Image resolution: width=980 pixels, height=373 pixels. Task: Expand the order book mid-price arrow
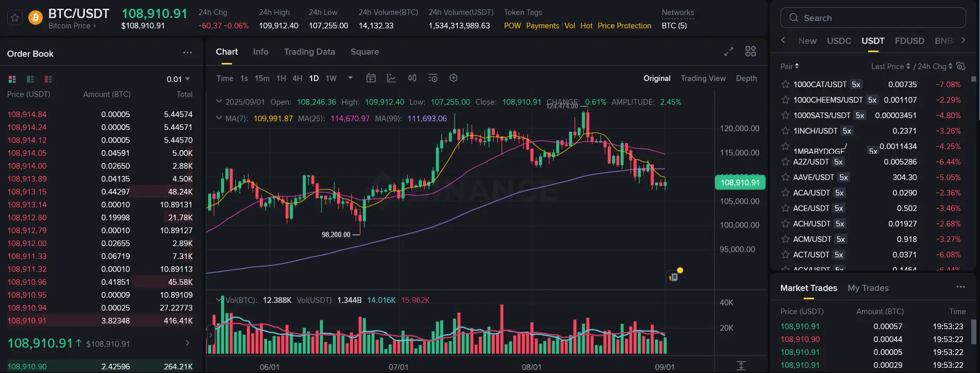tap(187, 343)
